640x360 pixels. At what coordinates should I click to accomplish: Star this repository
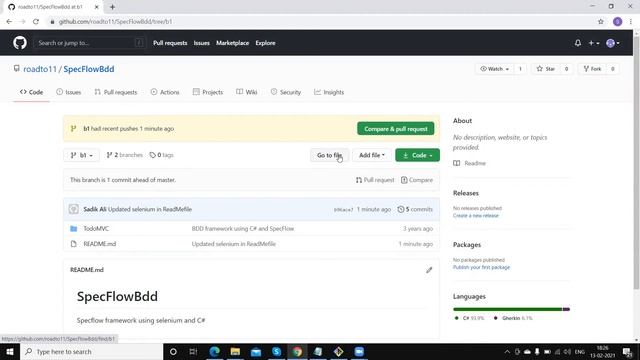[546, 69]
